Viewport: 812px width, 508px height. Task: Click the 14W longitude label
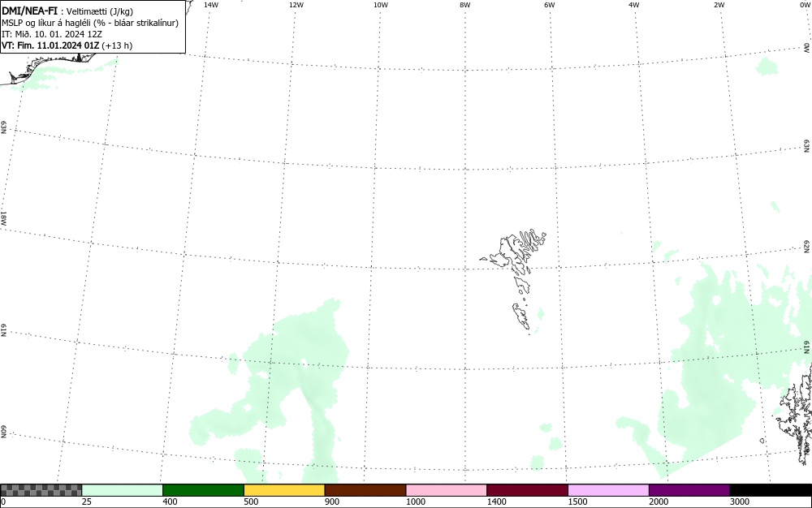[211, 5]
